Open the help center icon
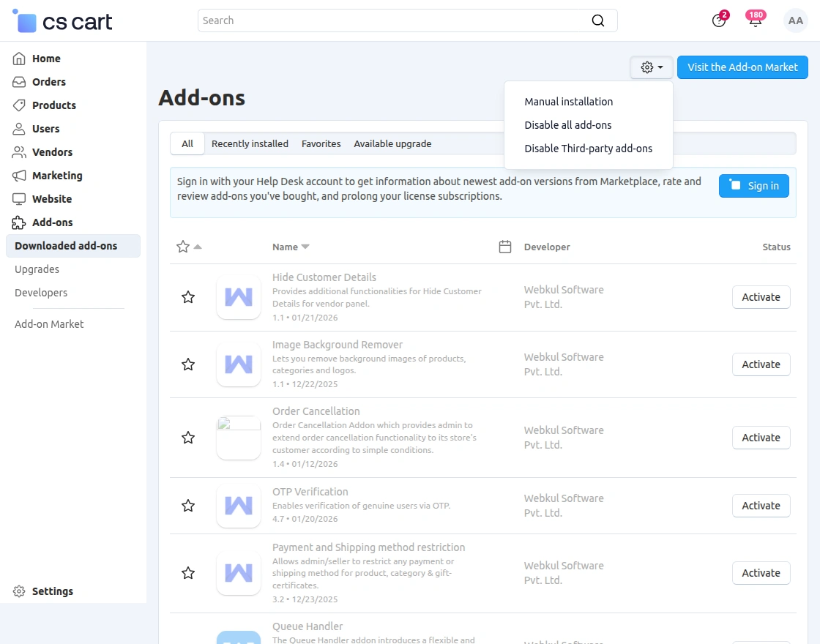The width and height of the screenshot is (820, 644). point(719,20)
